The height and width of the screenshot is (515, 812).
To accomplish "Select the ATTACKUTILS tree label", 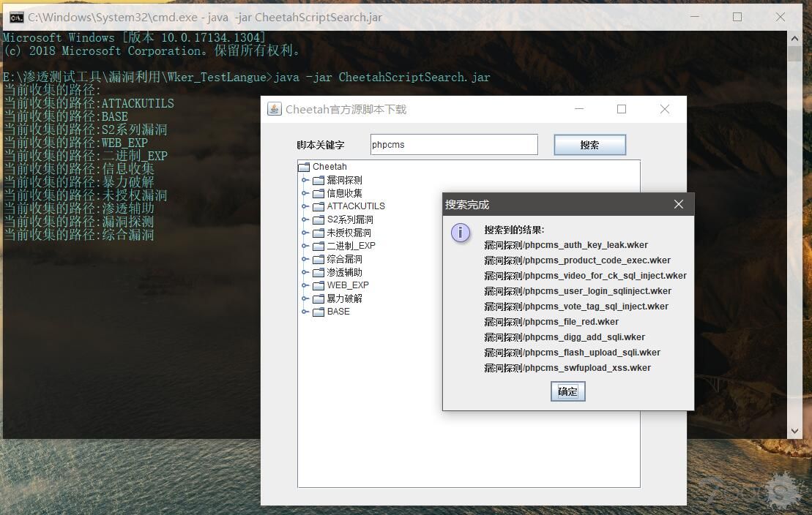I will point(356,206).
